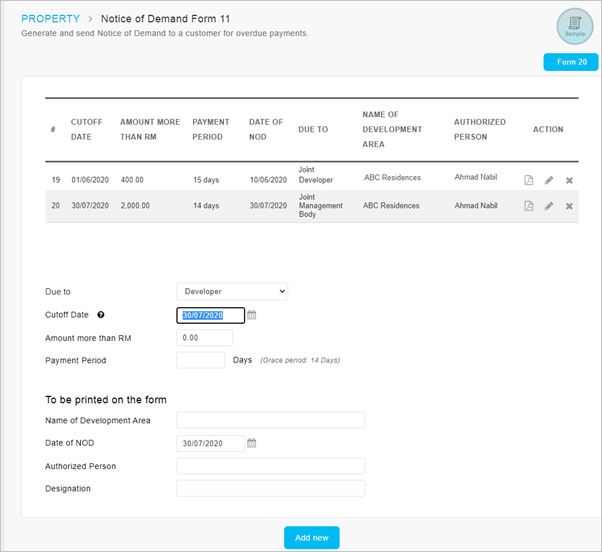Go to the PROPERTY breadcrumb link
The image size is (602, 552).
click(50, 19)
